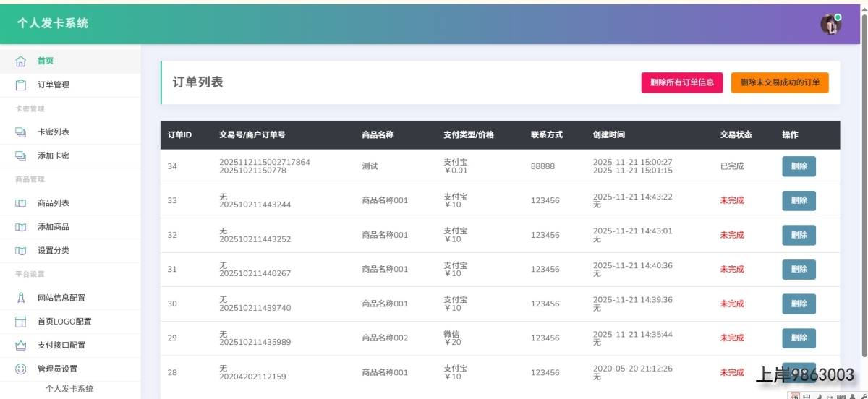Click the flask icon for 网站信息配置

(x=21, y=298)
